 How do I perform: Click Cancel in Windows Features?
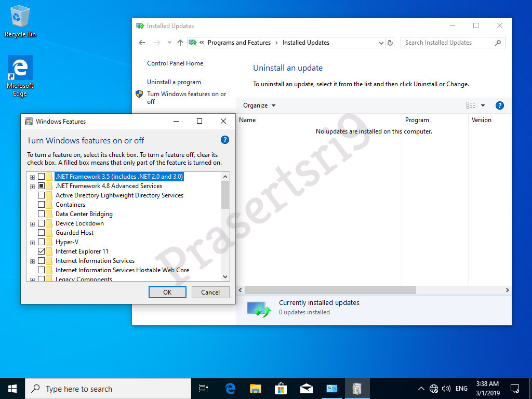coord(210,292)
